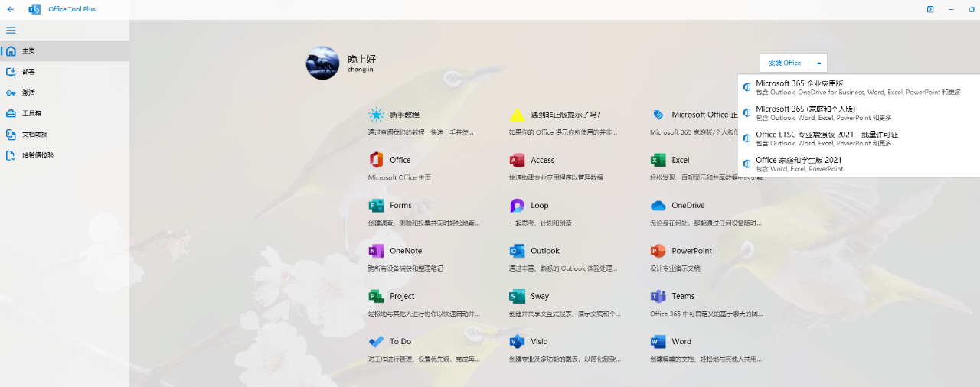The width and height of the screenshot is (980, 387).
Task: Open the Project app icon
Action: (x=376, y=296)
